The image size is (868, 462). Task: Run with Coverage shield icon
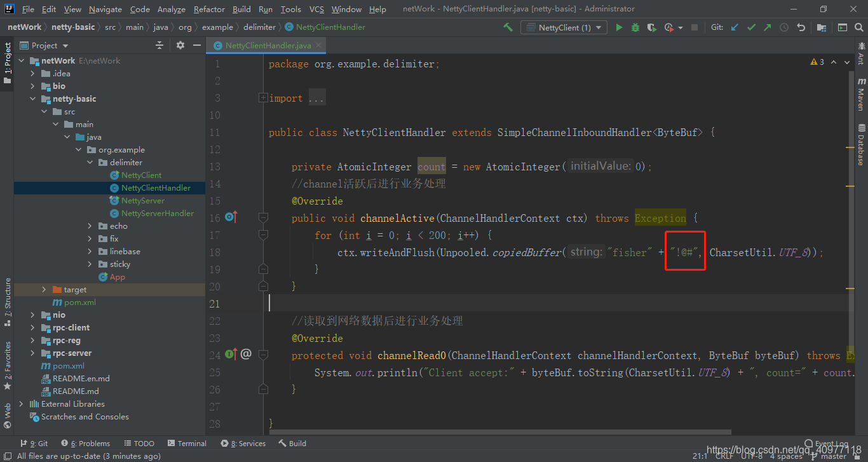point(652,27)
